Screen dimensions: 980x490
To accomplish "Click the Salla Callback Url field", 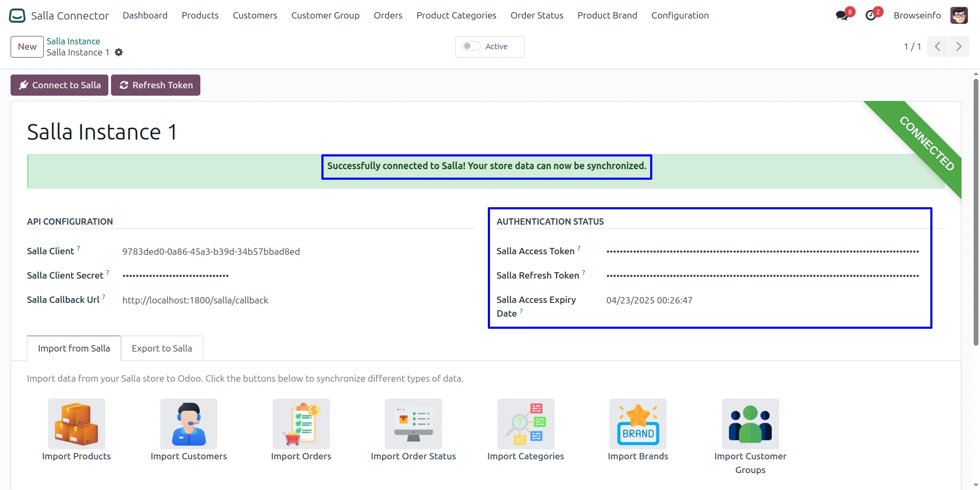I will 195,300.
